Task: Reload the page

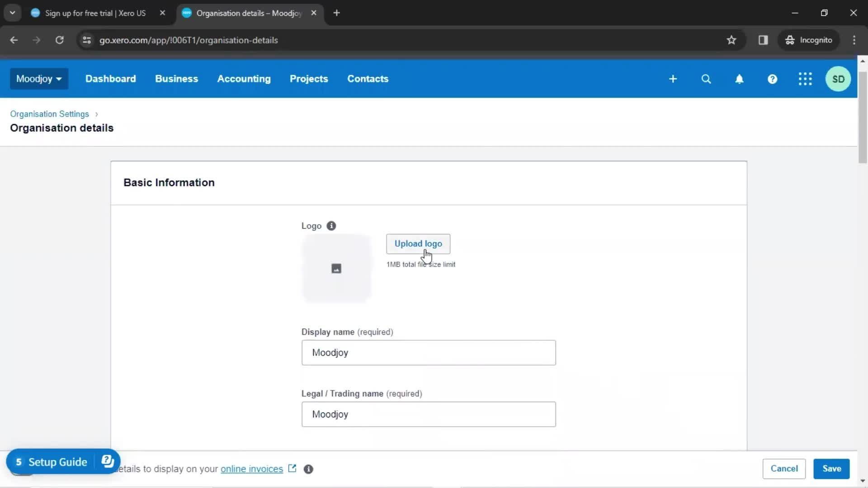Action: tap(59, 40)
